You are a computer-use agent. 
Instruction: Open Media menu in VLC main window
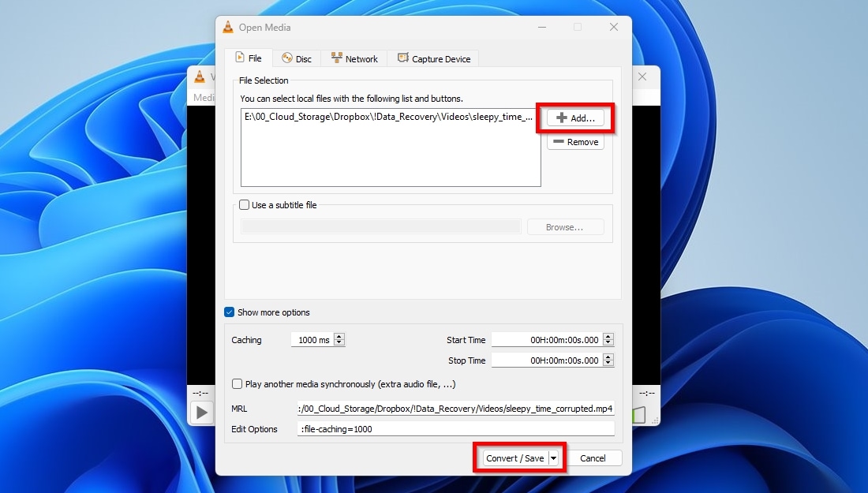(204, 97)
